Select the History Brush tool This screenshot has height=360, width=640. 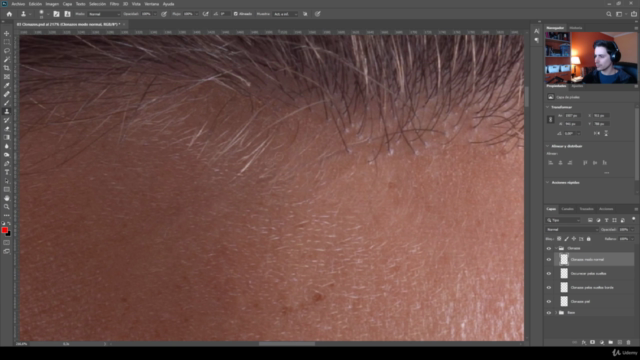click(7, 120)
